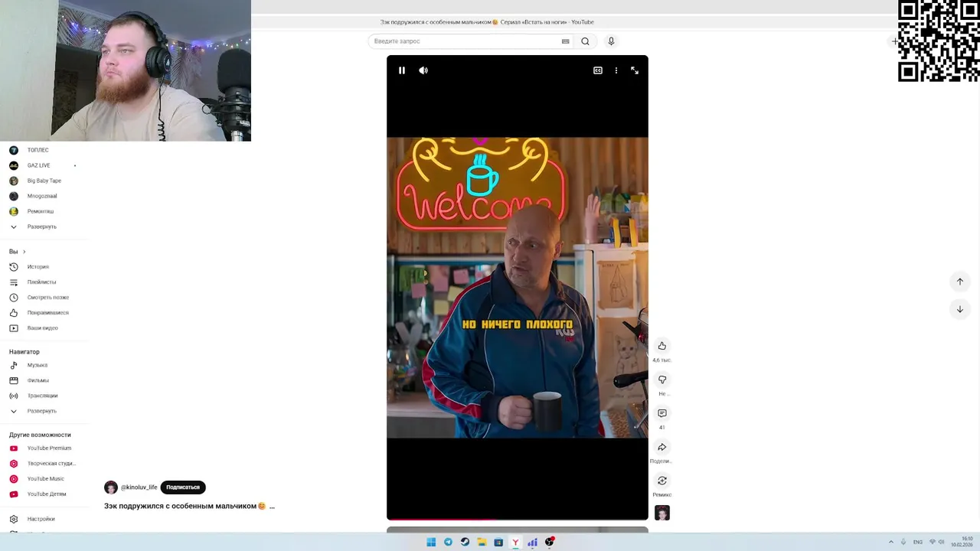Expand the Short to fullscreen
This screenshot has width=980, height=551.
[x=635, y=70]
